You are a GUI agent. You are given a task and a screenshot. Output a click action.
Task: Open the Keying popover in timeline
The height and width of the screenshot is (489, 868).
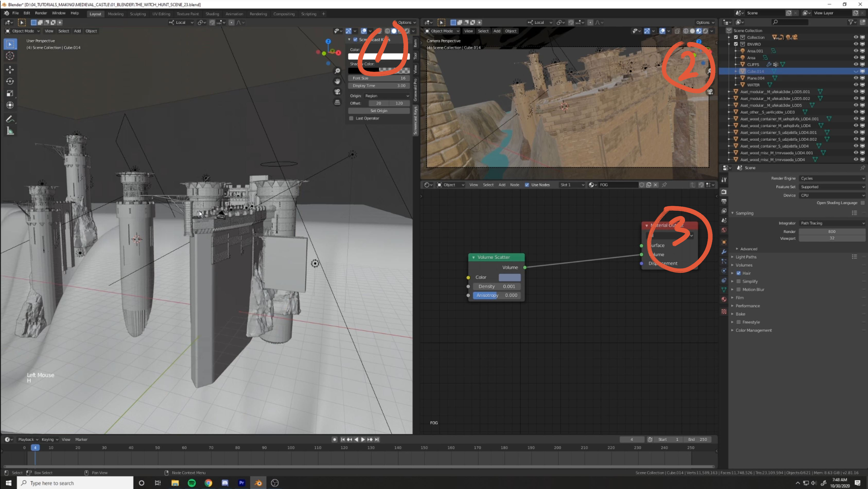50,439
